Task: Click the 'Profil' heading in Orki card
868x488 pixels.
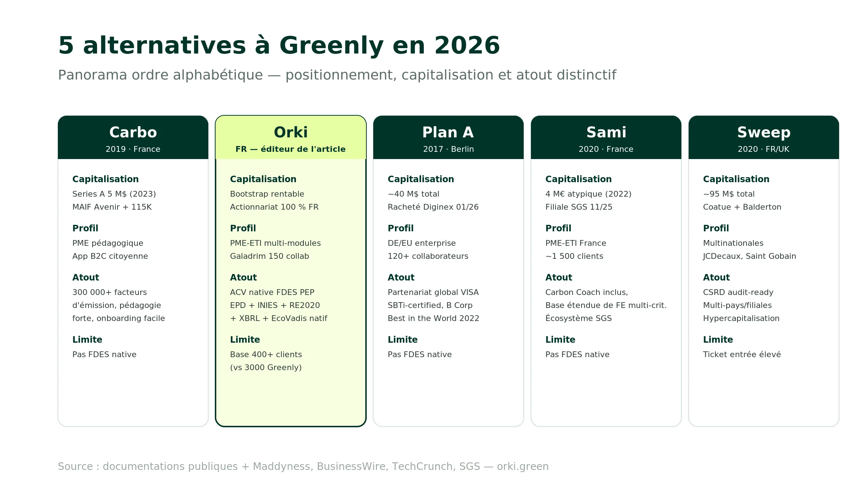Action: pos(243,228)
